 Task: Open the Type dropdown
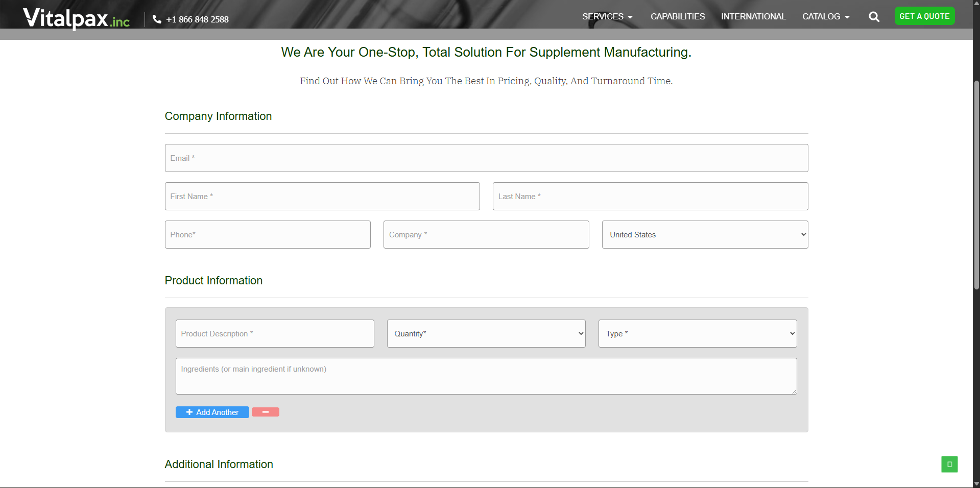(698, 333)
